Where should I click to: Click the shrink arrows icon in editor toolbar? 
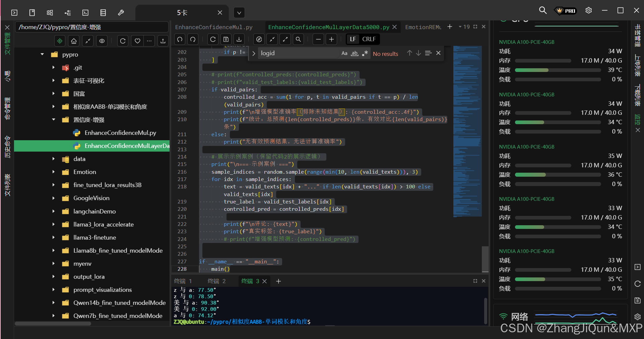[272, 39]
